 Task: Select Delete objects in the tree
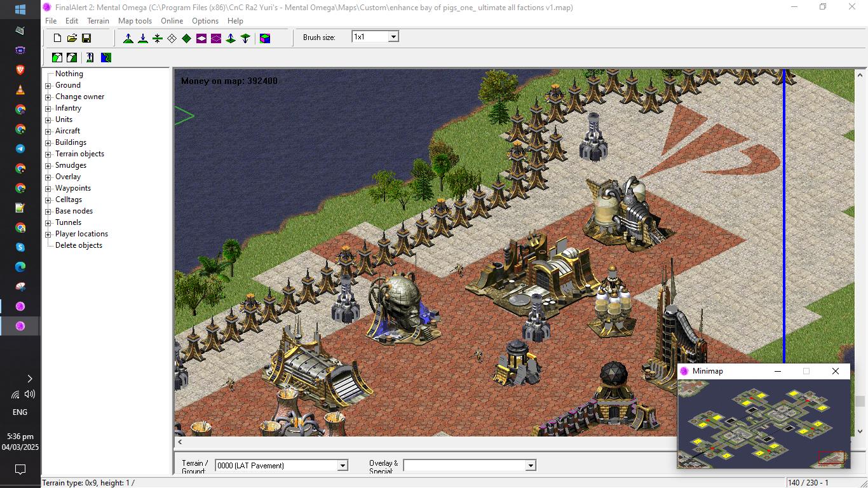click(79, 245)
